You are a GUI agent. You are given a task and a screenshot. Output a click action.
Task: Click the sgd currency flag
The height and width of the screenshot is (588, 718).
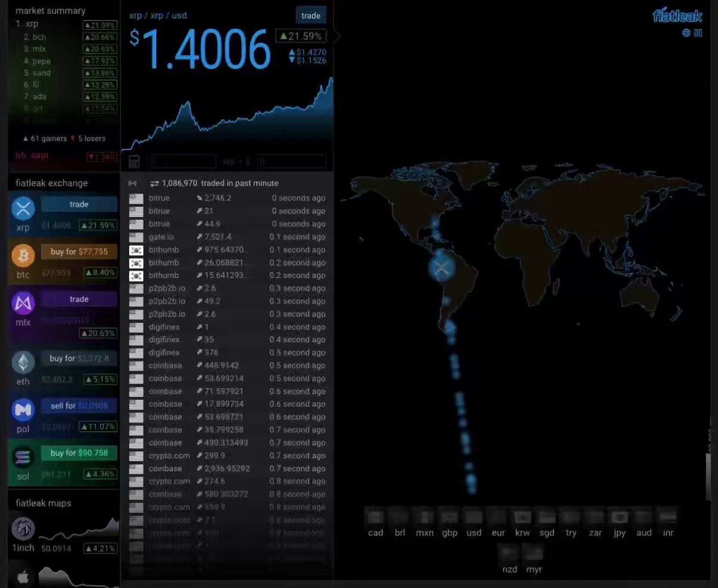547,517
